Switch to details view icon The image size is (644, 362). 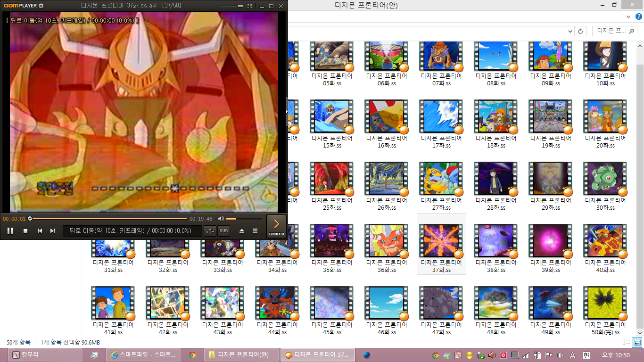point(627,342)
